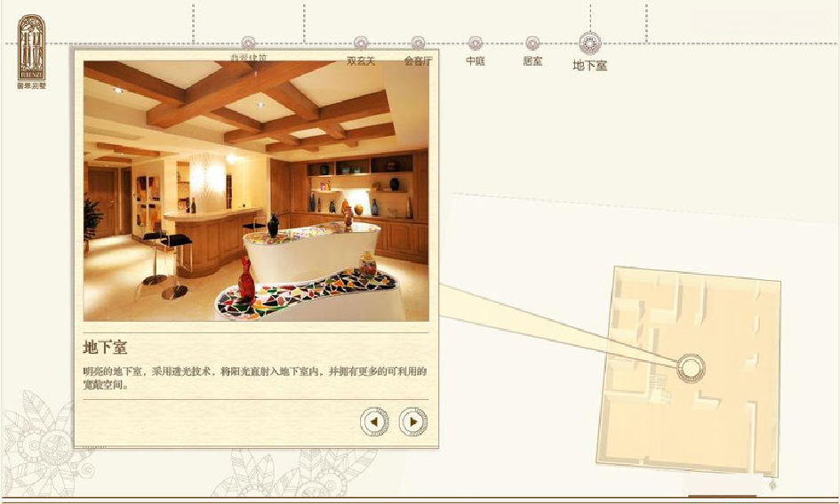Select the 会客厅 navigation marker
This screenshot has width=840, height=504.
tap(418, 44)
